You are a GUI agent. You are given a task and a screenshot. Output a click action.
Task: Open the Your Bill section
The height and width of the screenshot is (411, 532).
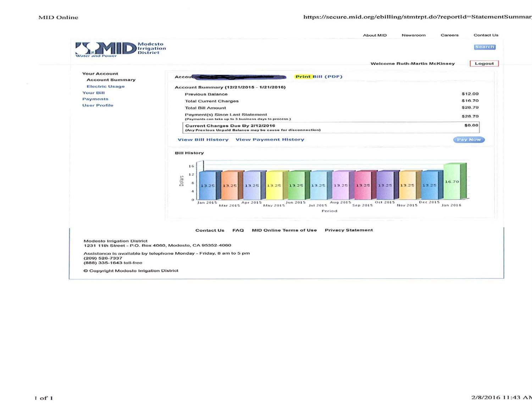click(93, 93)
